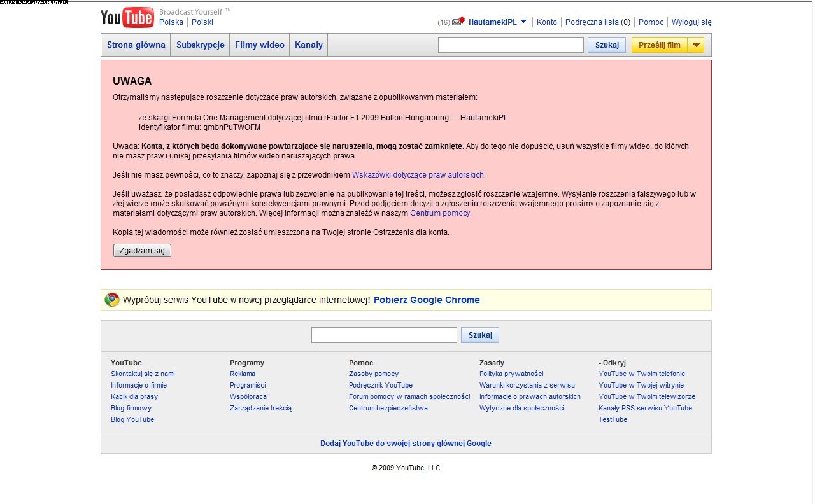Open the Kanały tab
Image resolution: width=815 pixels, height=504 pixels.
[x=309, y=45]
